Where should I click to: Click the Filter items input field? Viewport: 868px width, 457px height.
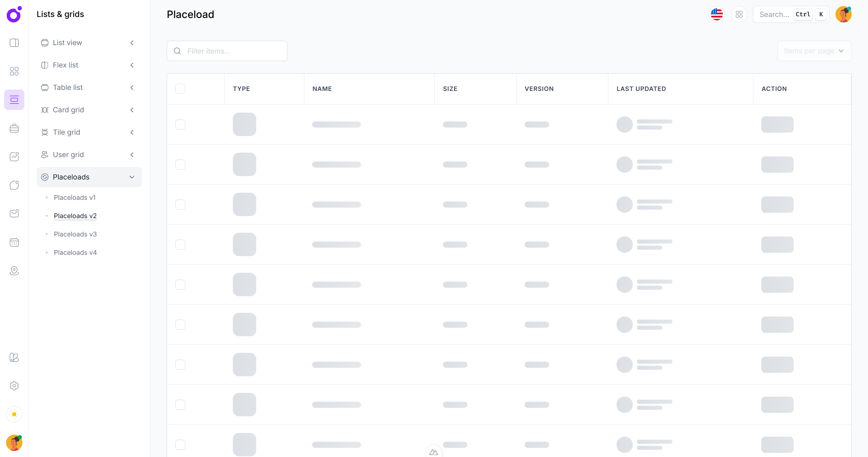click(x=234, y=51)
